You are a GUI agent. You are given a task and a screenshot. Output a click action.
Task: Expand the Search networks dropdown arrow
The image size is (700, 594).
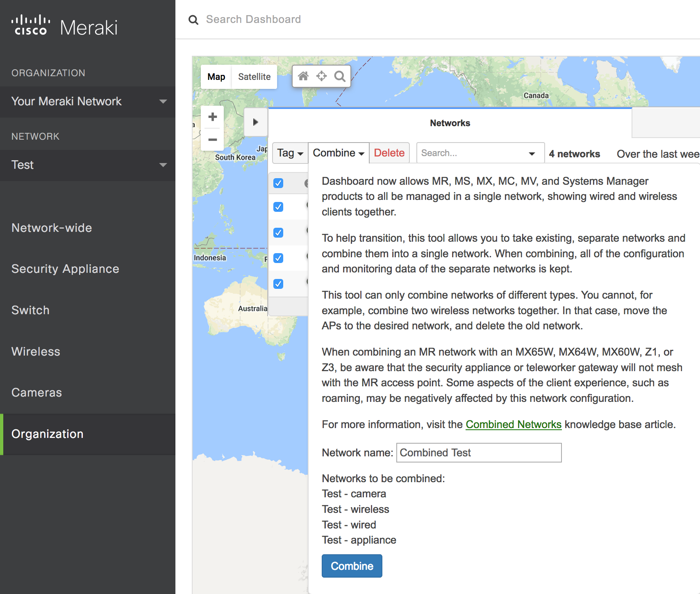(x=532, y=154)
